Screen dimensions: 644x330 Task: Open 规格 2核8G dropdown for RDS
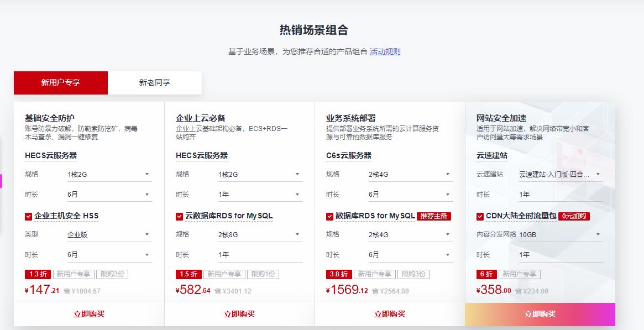pos(260,235)
